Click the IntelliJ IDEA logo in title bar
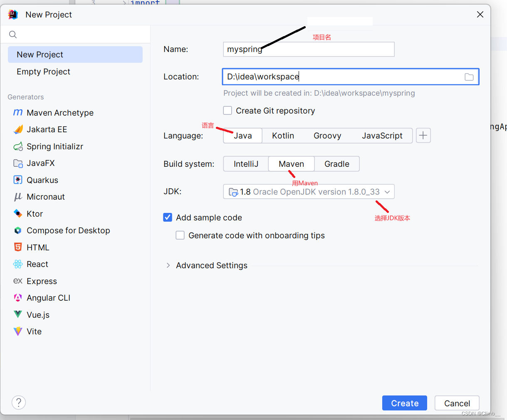The image size is (507, 420). (13, 15)
